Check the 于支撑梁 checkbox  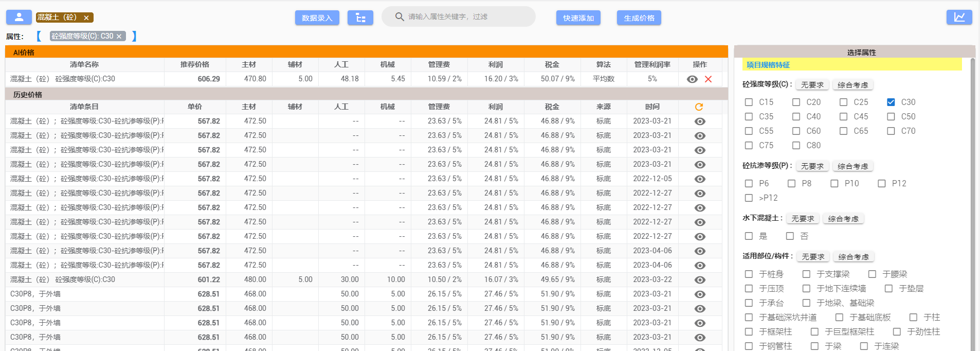tap(806, 274)
